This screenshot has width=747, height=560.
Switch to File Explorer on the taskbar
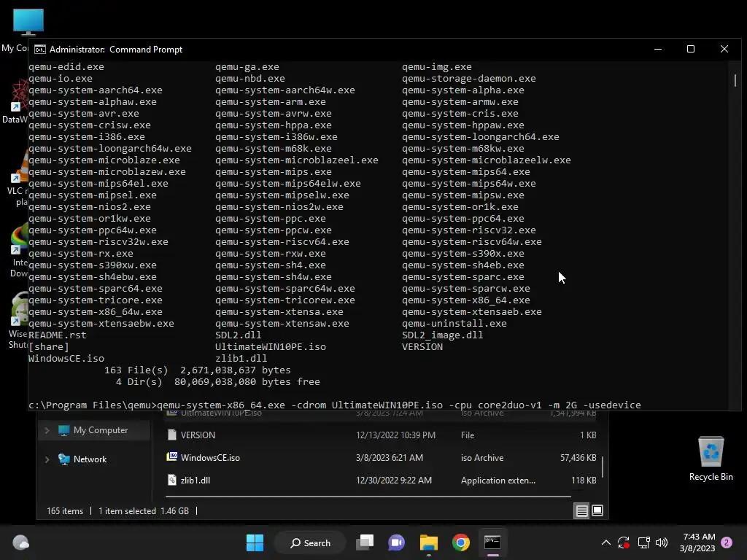[x=429, y=542]
